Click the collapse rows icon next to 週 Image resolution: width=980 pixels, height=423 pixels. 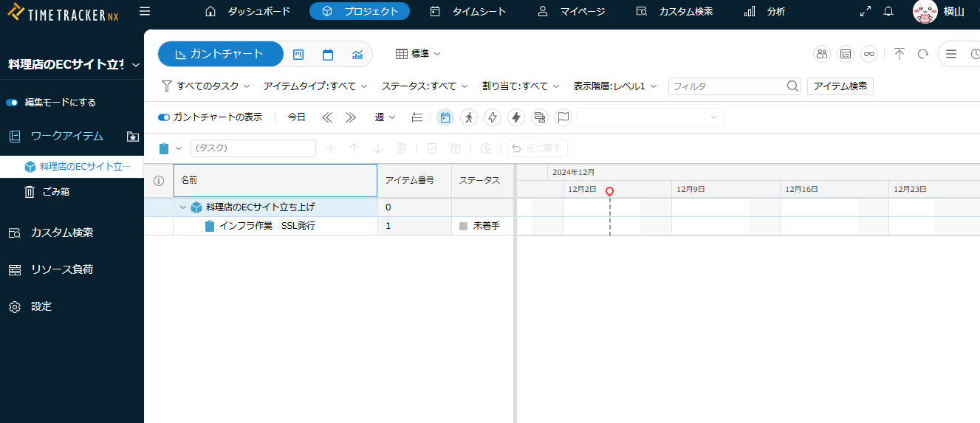coord(417,117)
